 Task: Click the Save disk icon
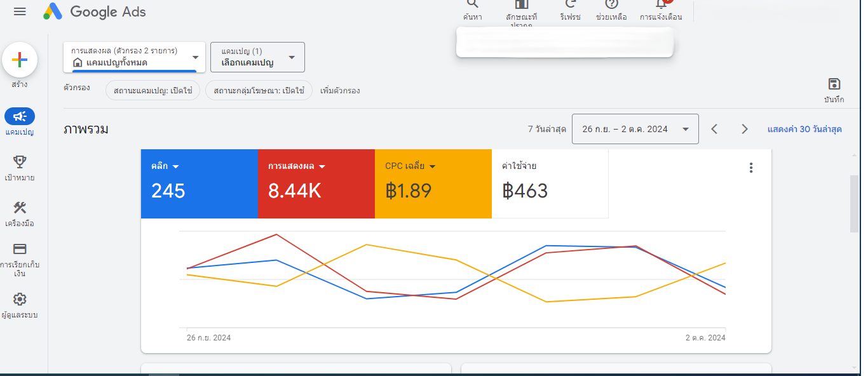[834, 84]
